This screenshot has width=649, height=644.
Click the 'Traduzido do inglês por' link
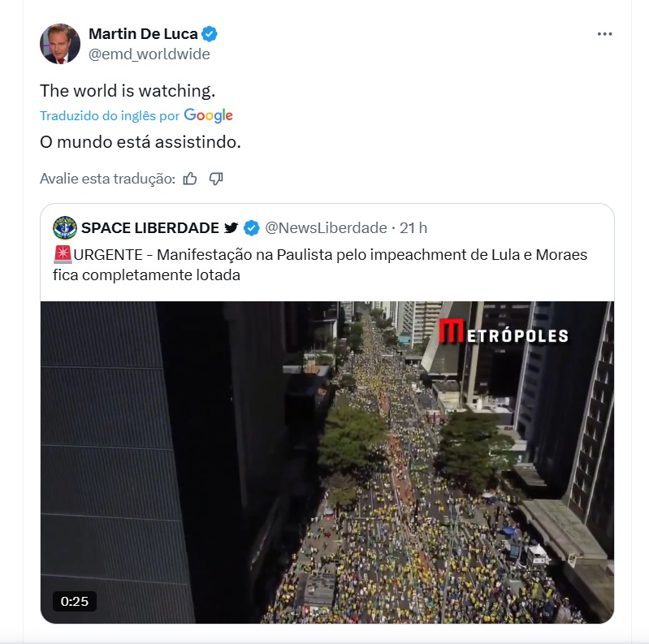[110, 115]
